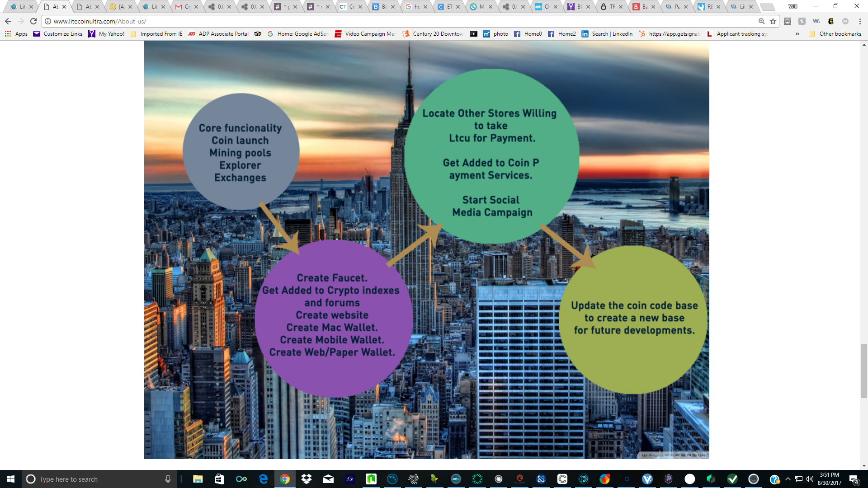The image size is (868, 488).
Task: Switch to the Google hc tab
Action: pyautogui.click(x=413, y=7)
